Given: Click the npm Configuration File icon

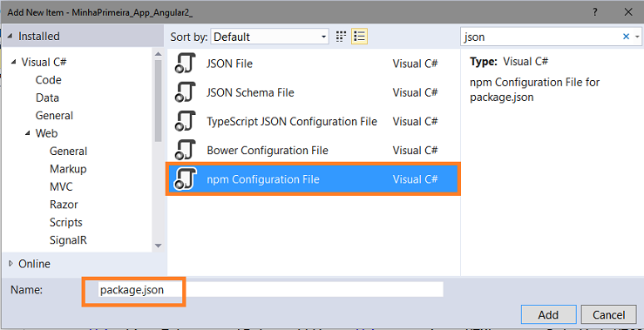Looking at the screenshot, I should pos(186,179).
